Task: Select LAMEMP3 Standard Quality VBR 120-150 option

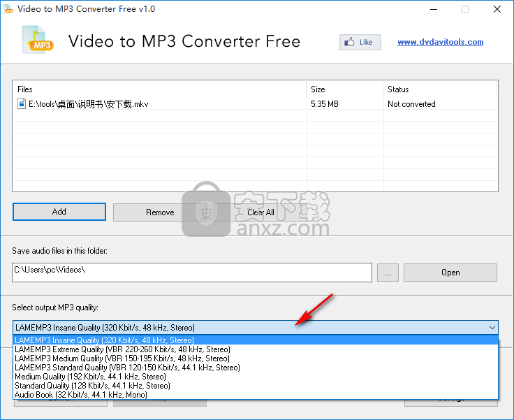Action: coord(256,367)
